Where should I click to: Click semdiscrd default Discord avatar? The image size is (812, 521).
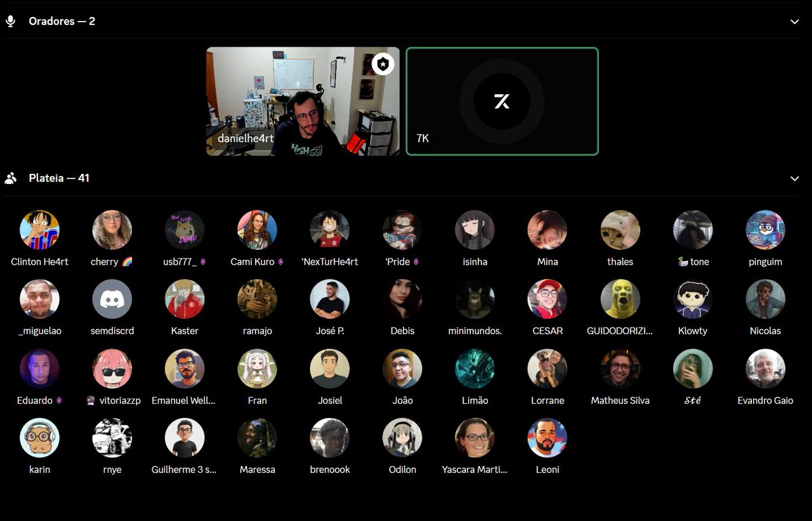[x=112, y=299]
